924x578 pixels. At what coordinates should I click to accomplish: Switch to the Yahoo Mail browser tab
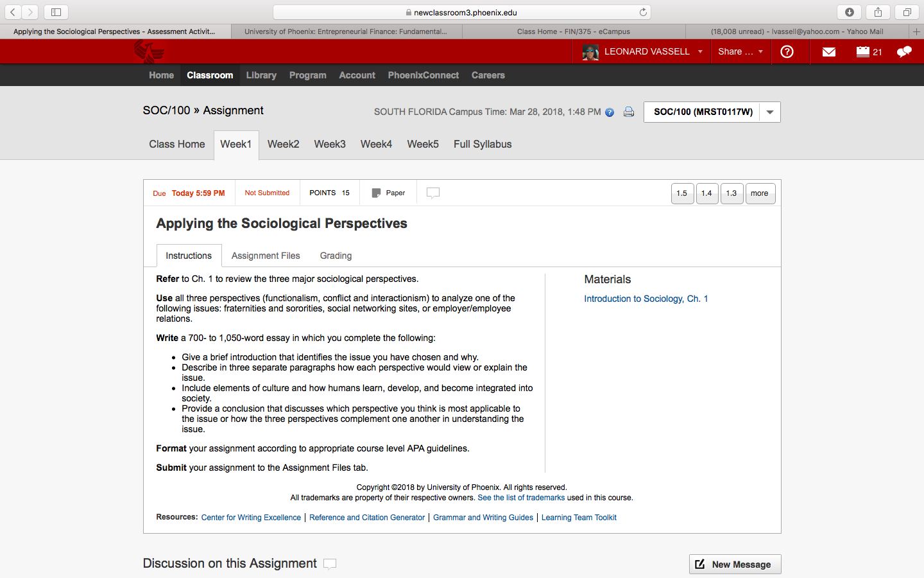797,31
